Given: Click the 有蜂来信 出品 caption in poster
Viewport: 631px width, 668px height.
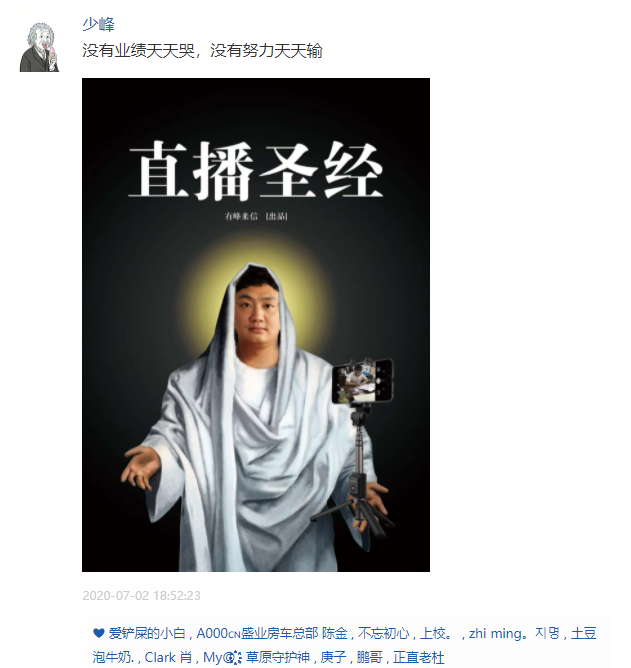Looking at the screenshot, I should point(256,216).
